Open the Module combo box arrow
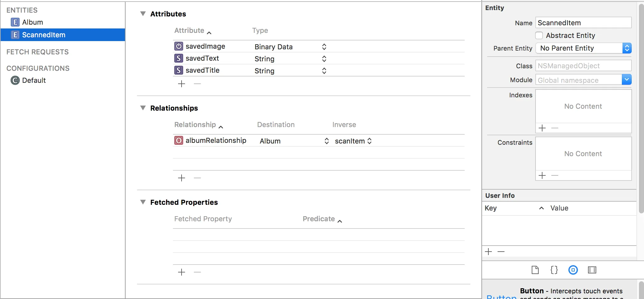Viewport: 644px width, 299px height. click(x=627, y=80)
